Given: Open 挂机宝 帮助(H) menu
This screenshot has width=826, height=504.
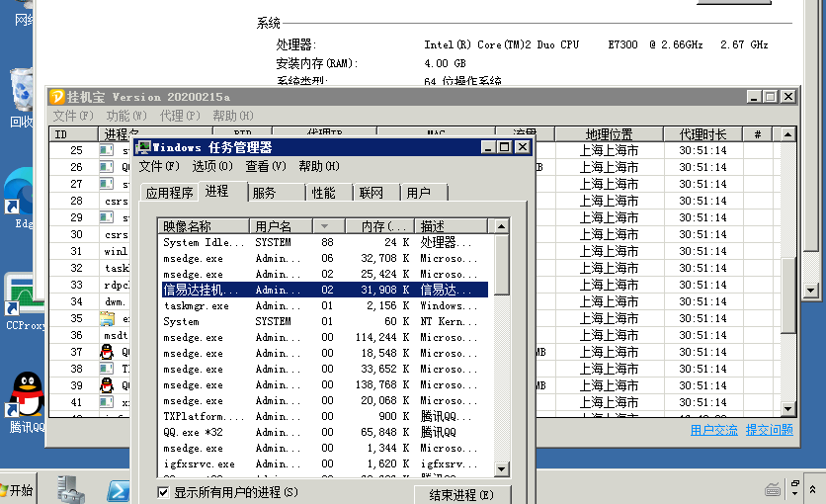Looking at the screenshot, I should point(233,116).
